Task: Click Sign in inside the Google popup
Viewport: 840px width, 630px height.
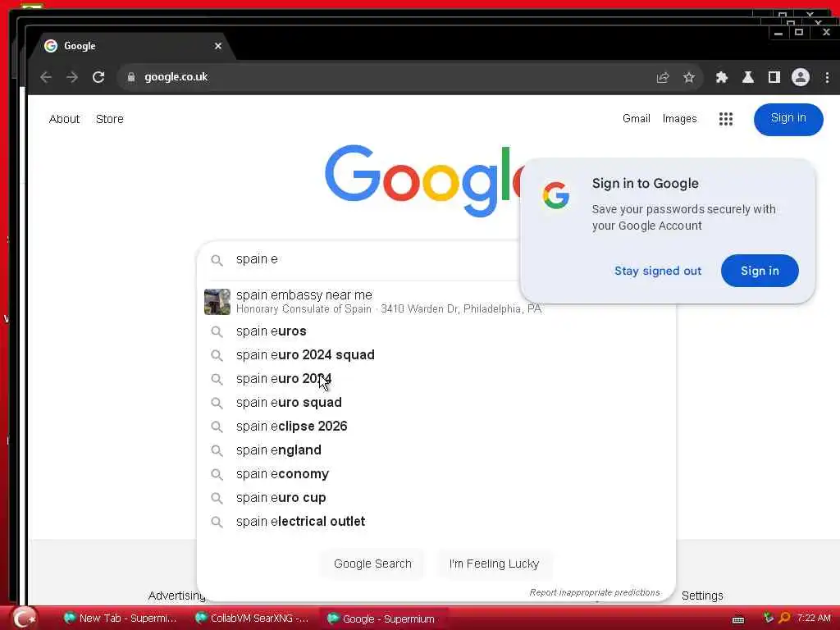Action: [x=760, y=271]
